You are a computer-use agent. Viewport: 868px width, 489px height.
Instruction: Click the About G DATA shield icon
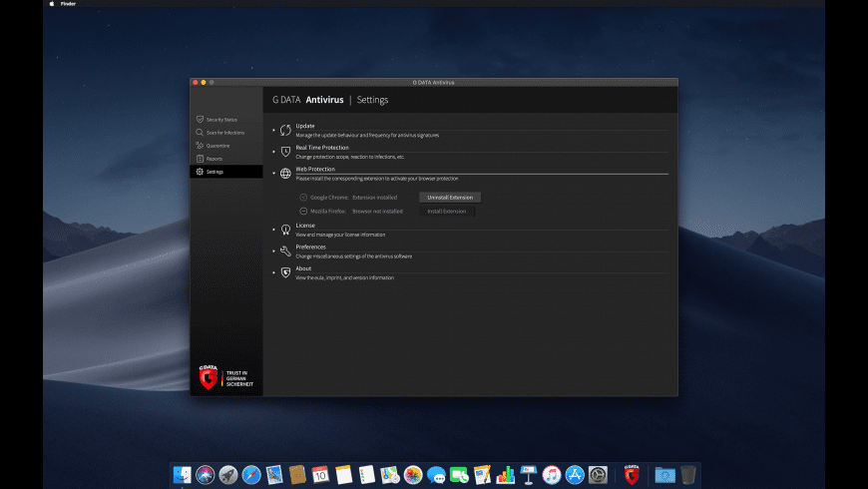point(285,272)
